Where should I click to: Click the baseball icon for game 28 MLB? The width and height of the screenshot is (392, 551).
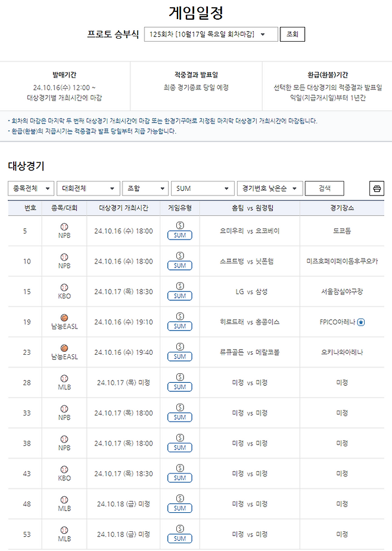pos(64,379)
